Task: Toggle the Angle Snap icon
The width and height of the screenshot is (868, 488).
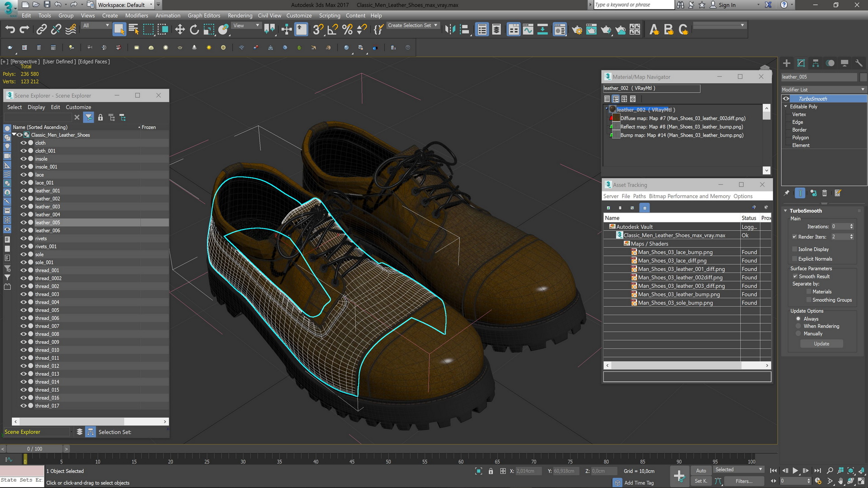Action: click(x=333, y=30)
